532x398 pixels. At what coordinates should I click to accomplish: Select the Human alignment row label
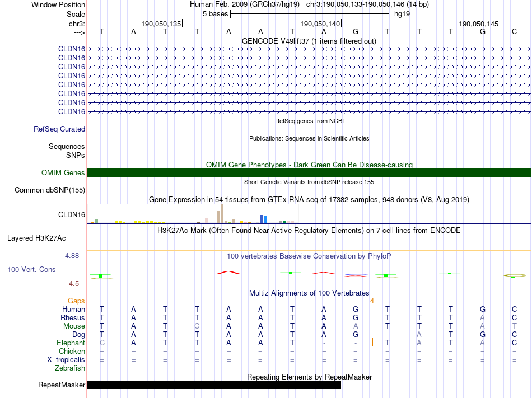tap(73, 309)
